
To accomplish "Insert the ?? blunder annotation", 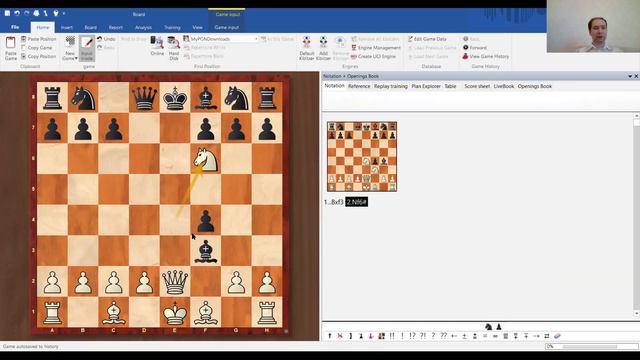I will click(x=444, y=336).
